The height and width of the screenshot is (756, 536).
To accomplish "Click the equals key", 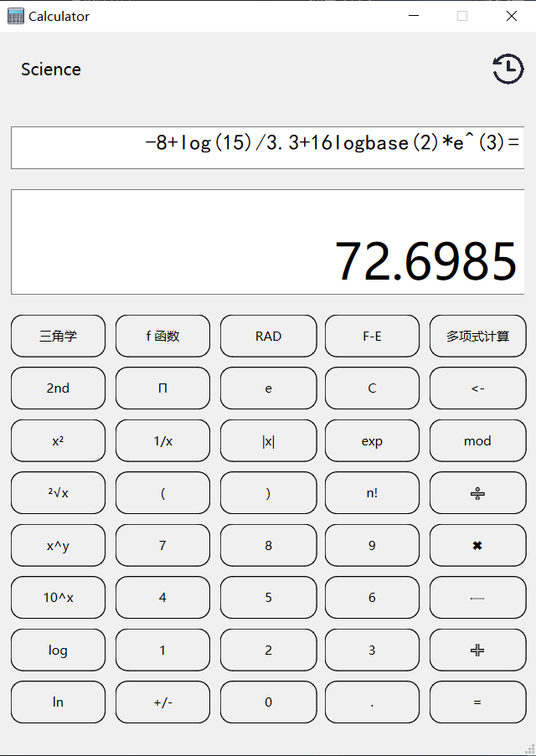I will click(477, 702).
